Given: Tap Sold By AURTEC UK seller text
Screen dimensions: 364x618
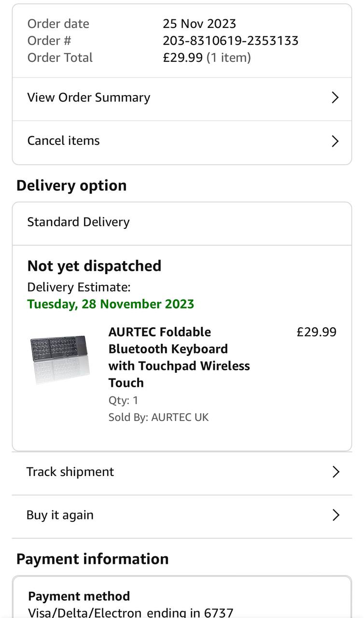Looking at the screenshot, I should click(158, 417).
